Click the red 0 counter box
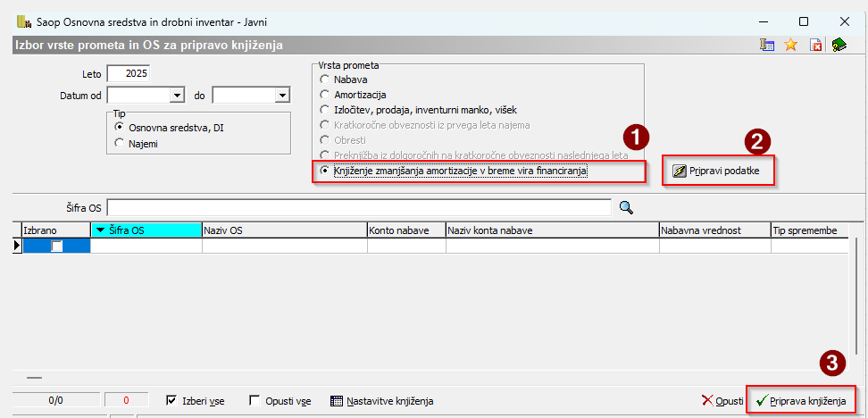Image resolution: width=868 pixels, height=418 pixels. click(127, 400)
